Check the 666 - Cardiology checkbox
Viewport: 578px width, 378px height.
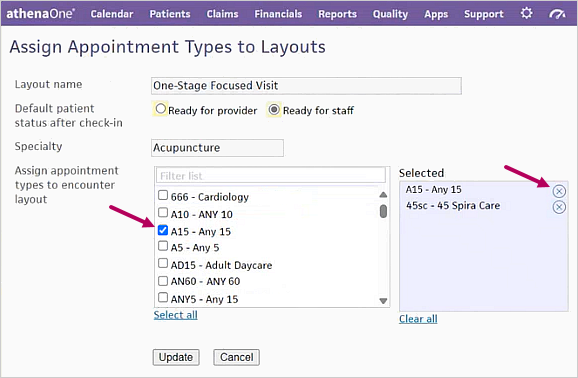(163, 195)
